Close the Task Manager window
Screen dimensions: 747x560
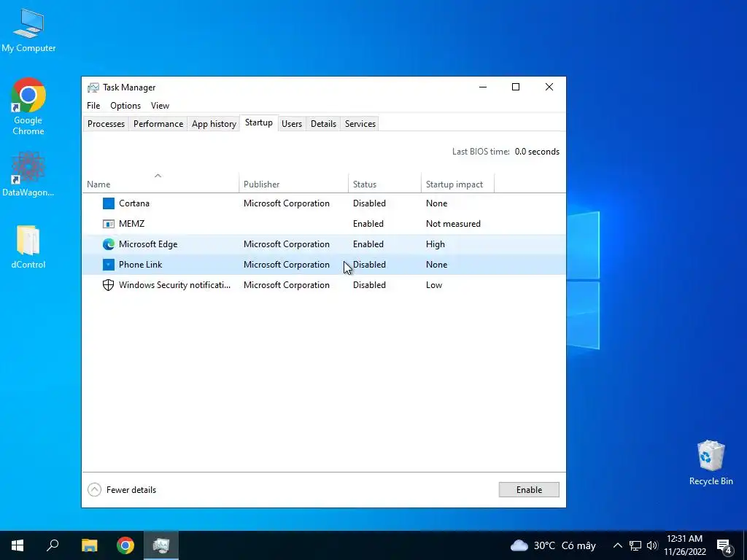(x=549, y=87)
